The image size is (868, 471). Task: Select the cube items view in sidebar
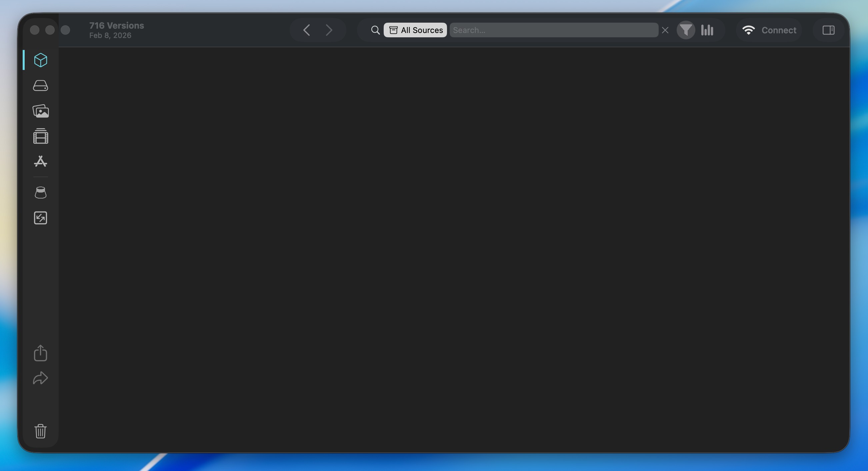[40, 60]
